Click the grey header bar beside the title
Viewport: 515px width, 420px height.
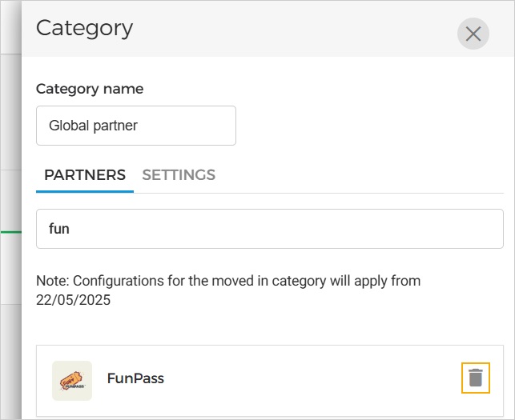[288, 29]
